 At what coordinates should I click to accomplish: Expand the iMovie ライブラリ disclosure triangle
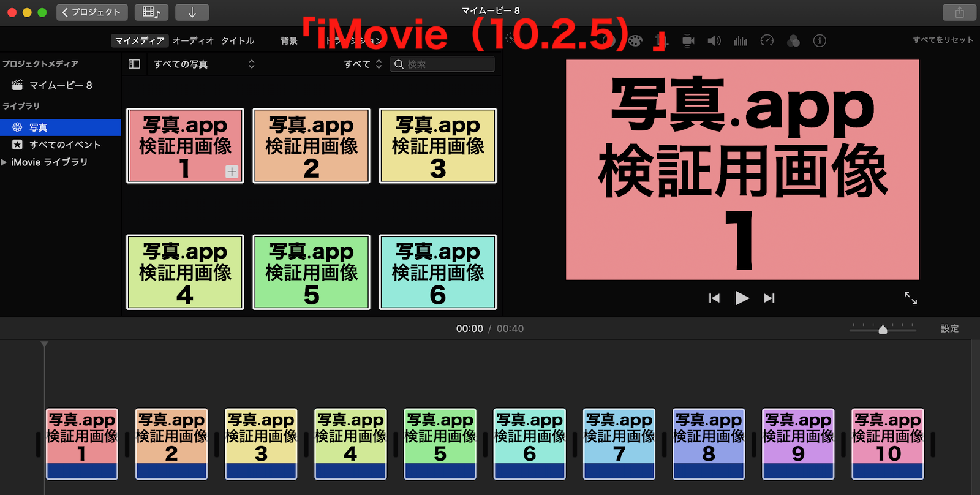click(x=4, y=162)
